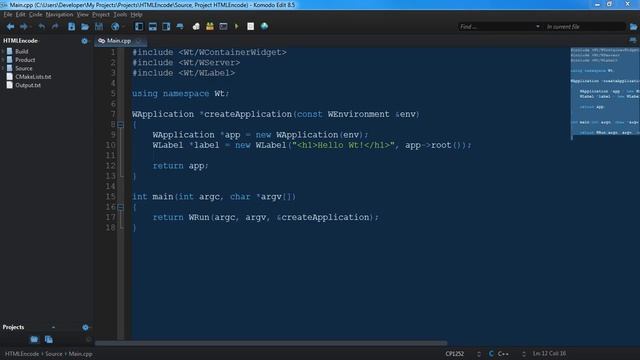Toggle the right pane visibility
This screenshot has width=640, height=360.
(x=166, y=27)
